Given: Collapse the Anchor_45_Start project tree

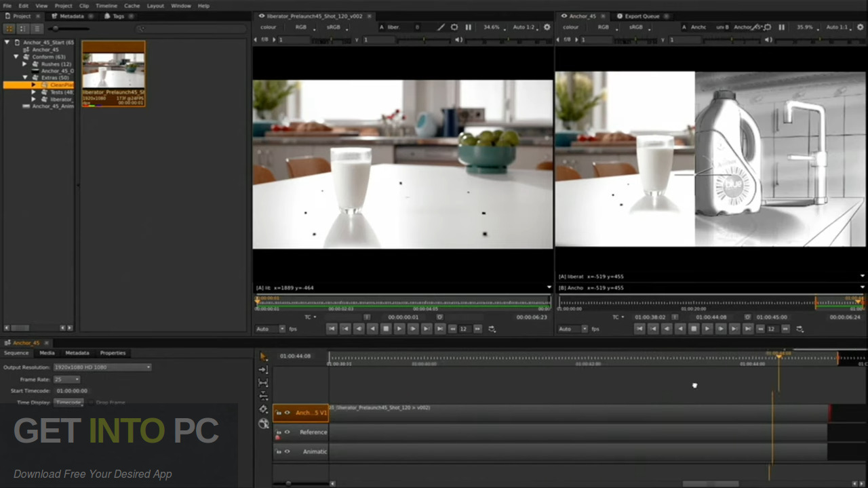Looking at the screenshot, I should (7, 43).
